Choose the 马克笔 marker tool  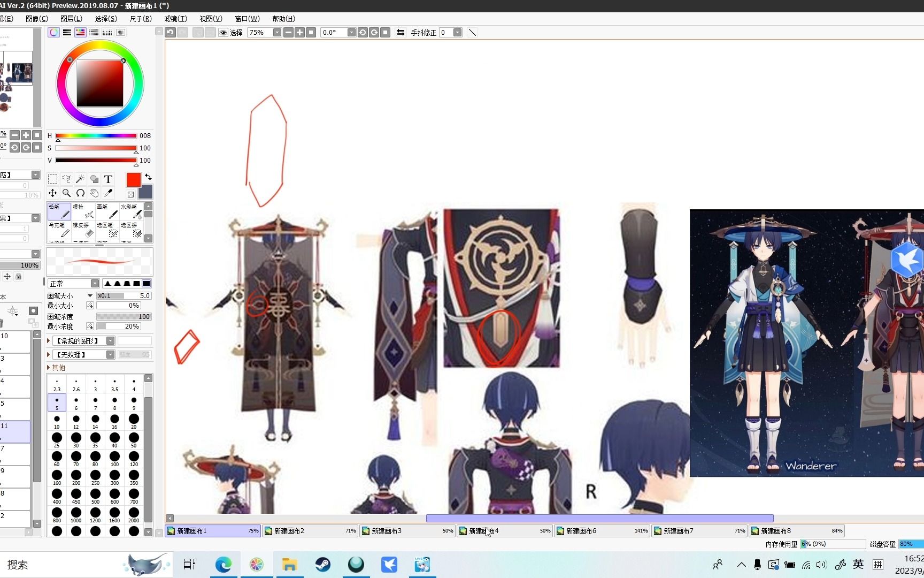pos(59,230)
